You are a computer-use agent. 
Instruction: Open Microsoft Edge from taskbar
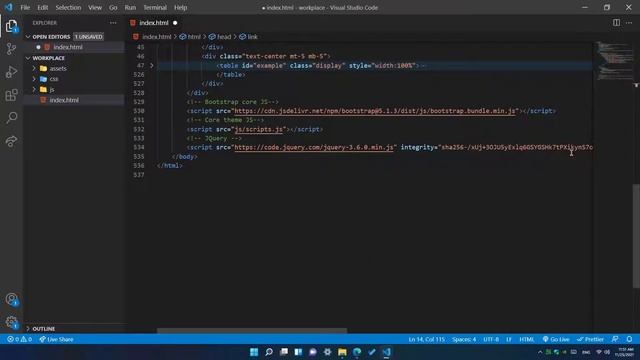[x=357, y=352]
